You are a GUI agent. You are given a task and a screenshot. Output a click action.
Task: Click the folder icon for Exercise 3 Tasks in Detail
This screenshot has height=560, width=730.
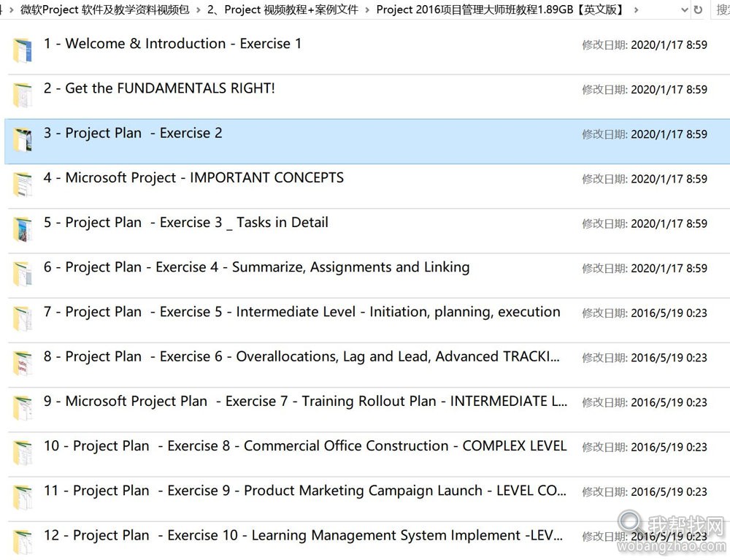pos(23,229)
